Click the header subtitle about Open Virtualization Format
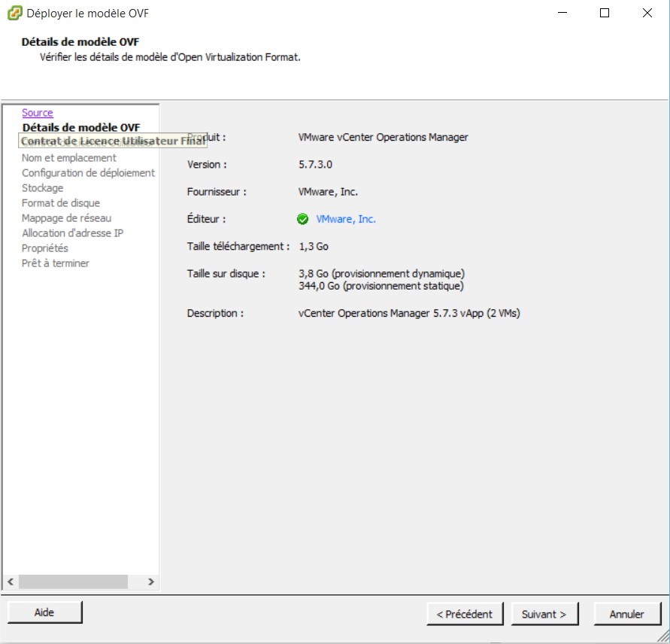The height and width of the screenshot is (644, 670). [x=170, y=57]
